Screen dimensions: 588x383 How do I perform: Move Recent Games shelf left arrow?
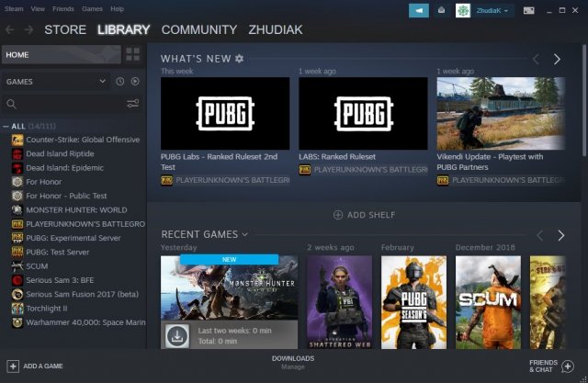pos(540,235)
